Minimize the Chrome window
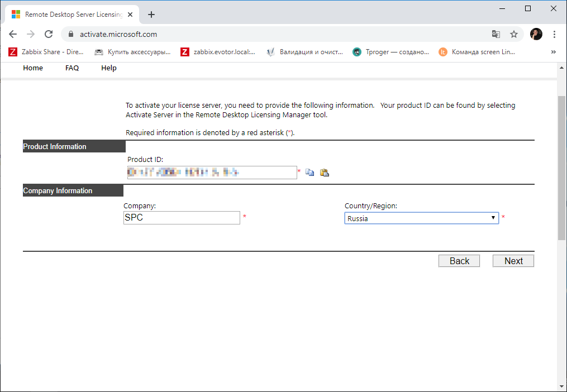The height and width of the screenshot is (392, 567). click(x=502, y=9)
